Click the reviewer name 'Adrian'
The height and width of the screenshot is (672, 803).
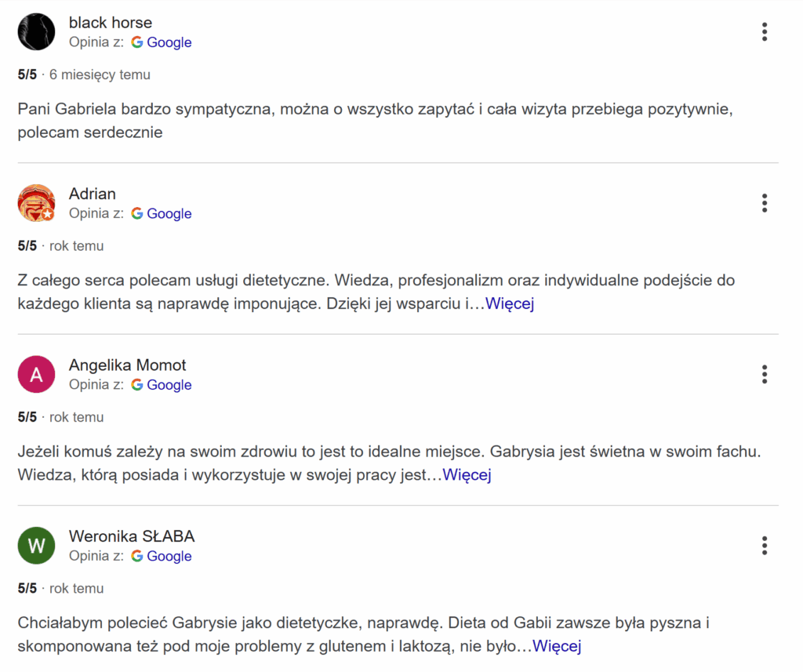click(x=93, y=194)
